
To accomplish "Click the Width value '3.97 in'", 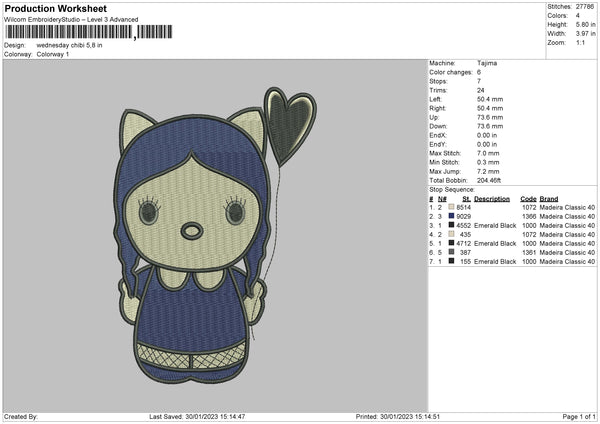I will pos(585,34).
